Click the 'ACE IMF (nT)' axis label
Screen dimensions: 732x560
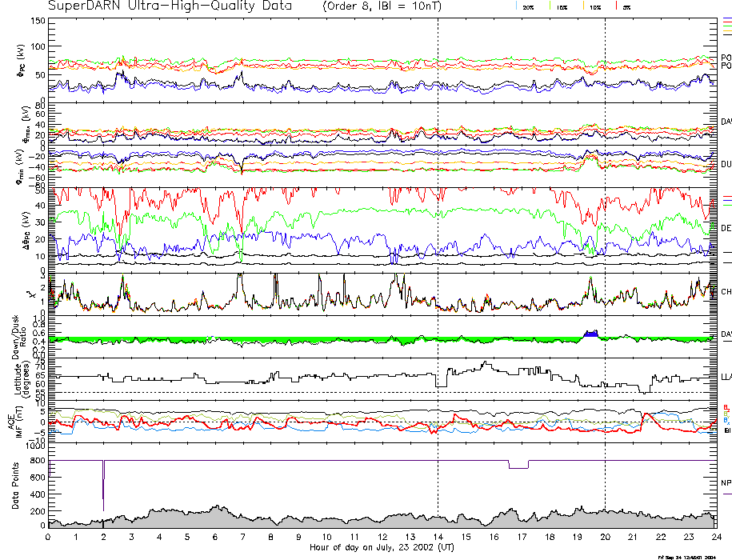coord(15,422)
